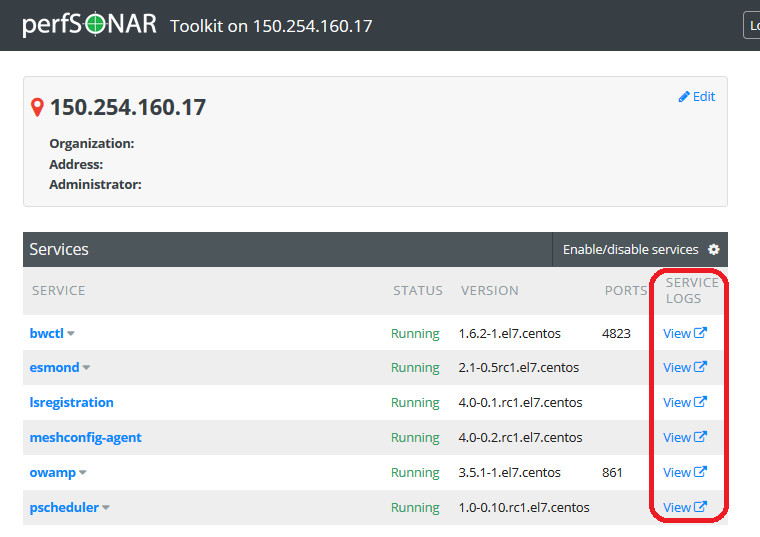Click the Administrator label
This screenshot has width=760, height=537.
click(x=95, y=184)
